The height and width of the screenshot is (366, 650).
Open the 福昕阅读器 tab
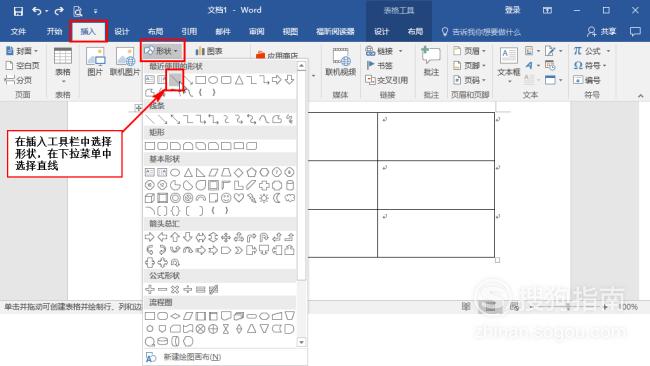[x=335, y=32]
